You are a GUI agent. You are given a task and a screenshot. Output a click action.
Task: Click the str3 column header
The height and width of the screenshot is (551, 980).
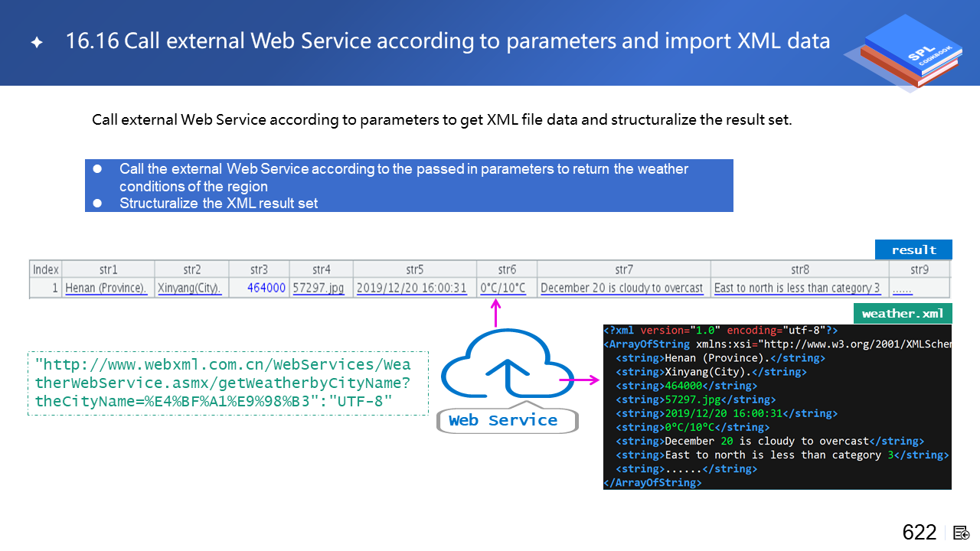click(259, 269)
